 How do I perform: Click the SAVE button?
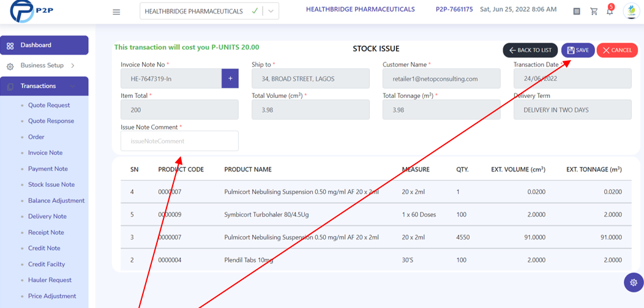[578, 50]
